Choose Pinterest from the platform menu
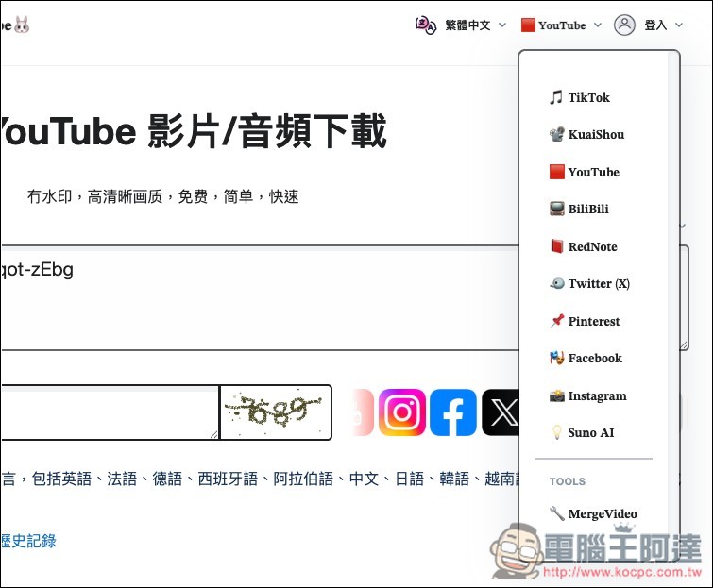Viewport: 713px width, 588px height. (593, 321)
